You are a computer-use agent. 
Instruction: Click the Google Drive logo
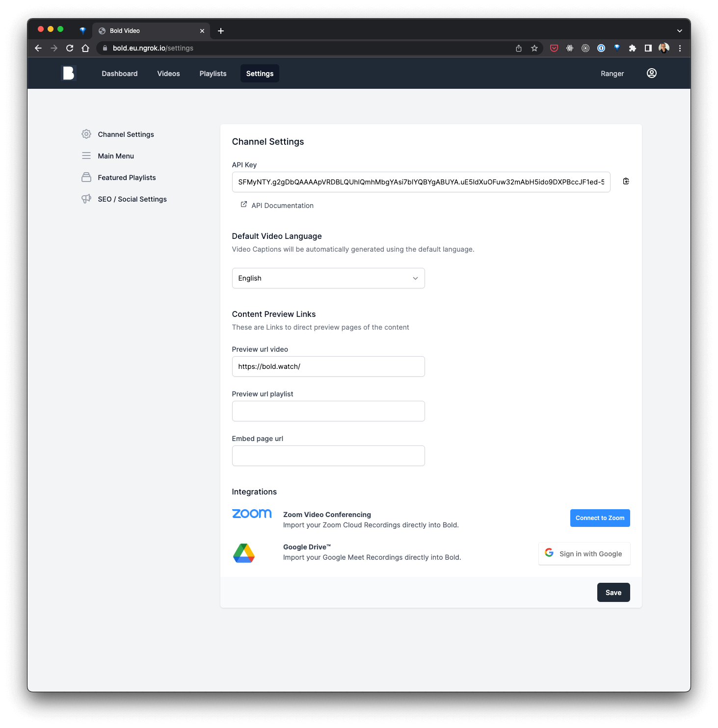(x=244, y=553)
